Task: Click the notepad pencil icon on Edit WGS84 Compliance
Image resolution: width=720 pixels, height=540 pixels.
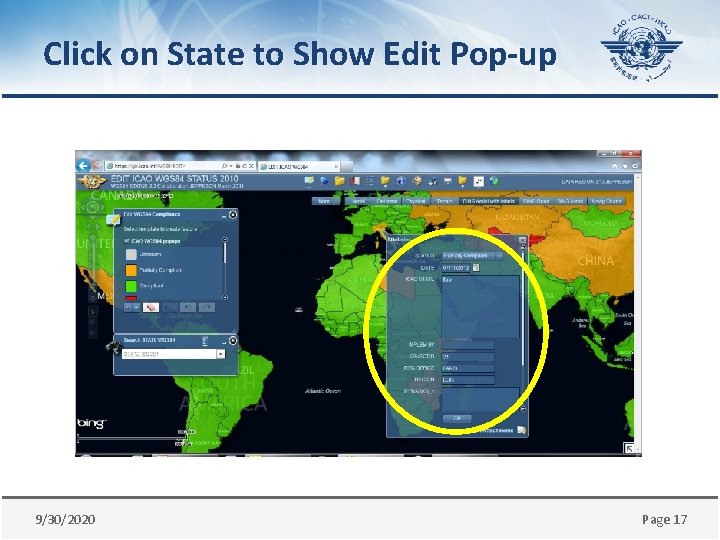Action: 113,219
